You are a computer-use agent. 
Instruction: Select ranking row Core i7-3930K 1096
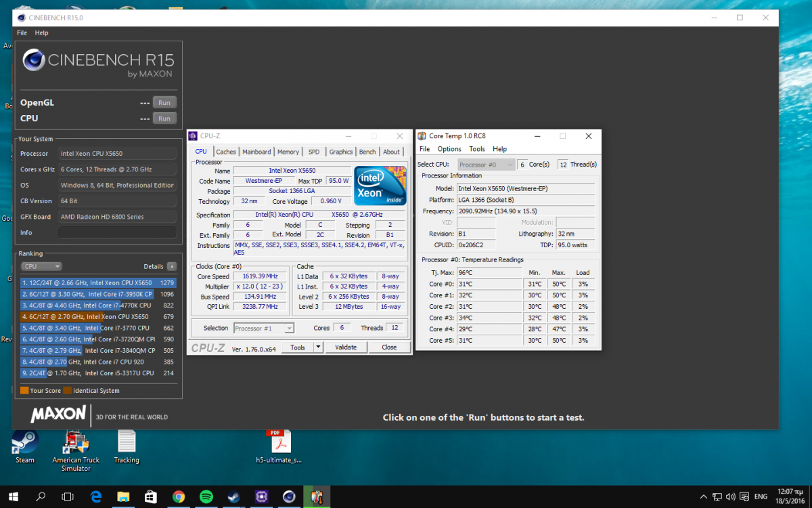pyautogui.click(x=98, y=294)
